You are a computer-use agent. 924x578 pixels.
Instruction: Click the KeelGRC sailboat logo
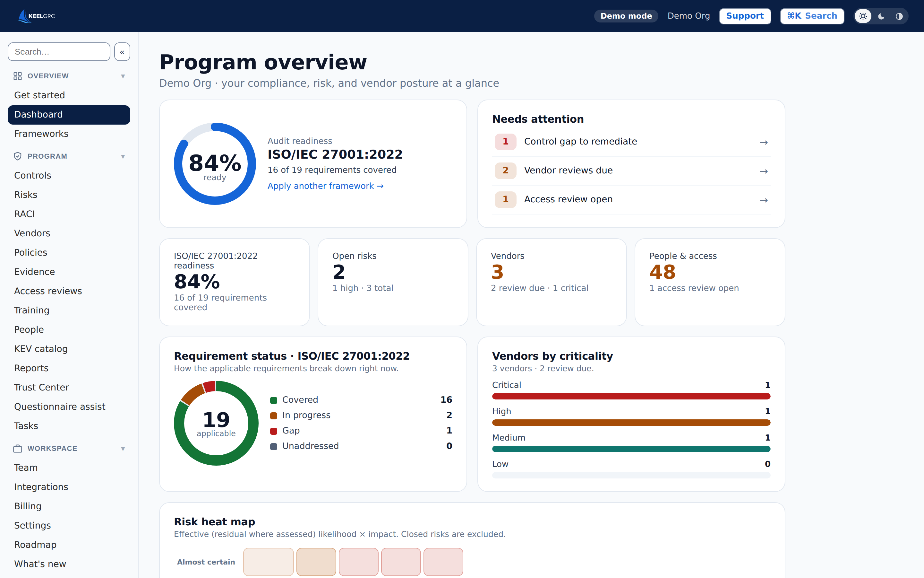point(37,16)
